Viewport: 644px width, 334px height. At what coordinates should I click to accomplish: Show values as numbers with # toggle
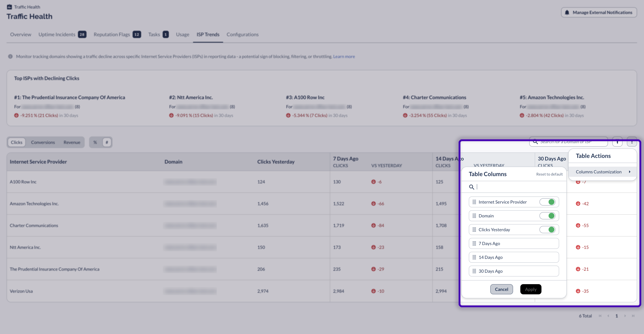[107, 142]
